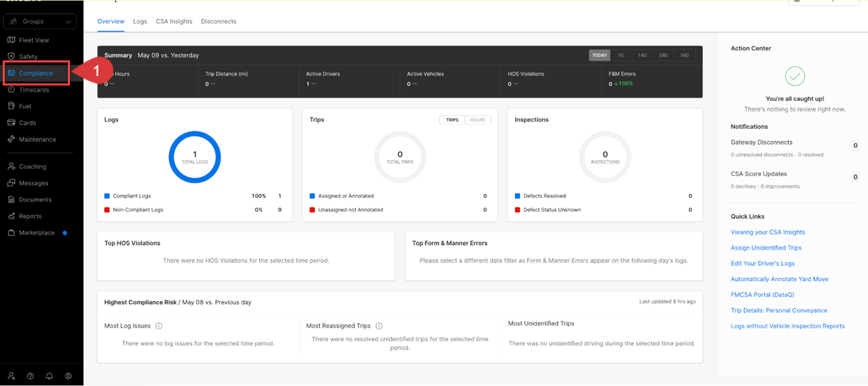Click the admin user icon at sidebar bottom

[x=12, y=376]
